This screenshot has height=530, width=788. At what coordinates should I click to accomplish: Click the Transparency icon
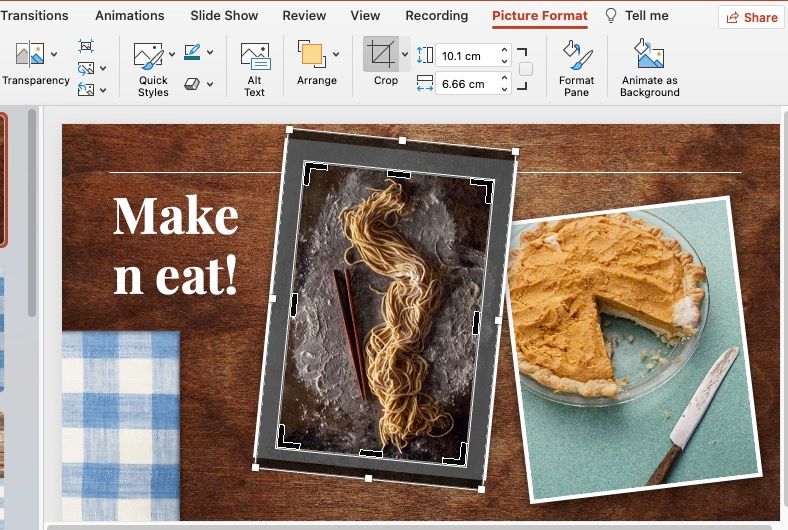tap(29, 55)
